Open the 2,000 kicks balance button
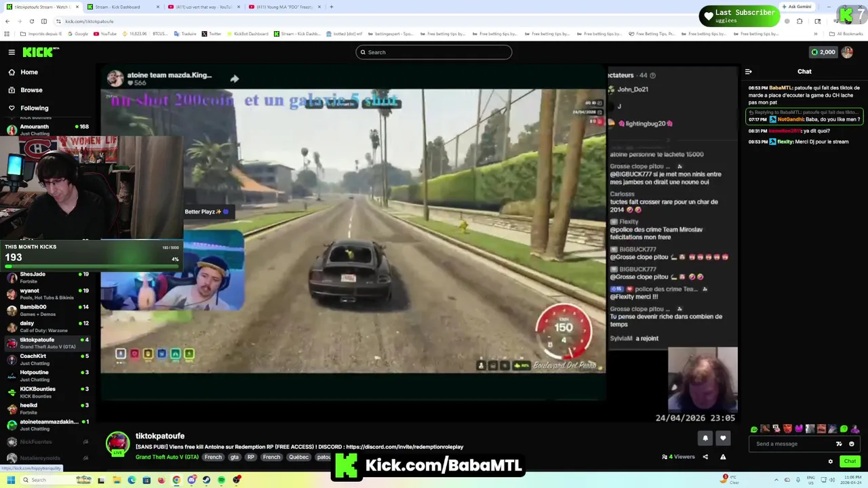The height and width of the screenshot is (488, 868). tap(823, 52)
